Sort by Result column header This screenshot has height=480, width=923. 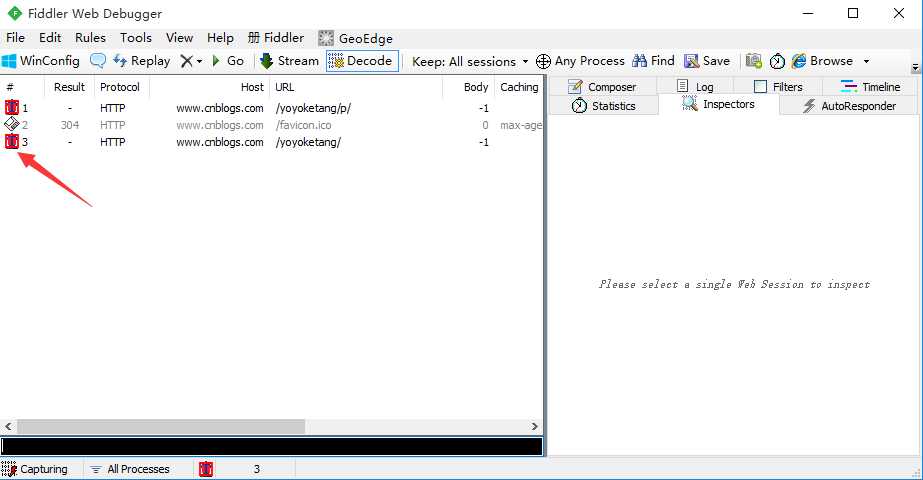69,87
